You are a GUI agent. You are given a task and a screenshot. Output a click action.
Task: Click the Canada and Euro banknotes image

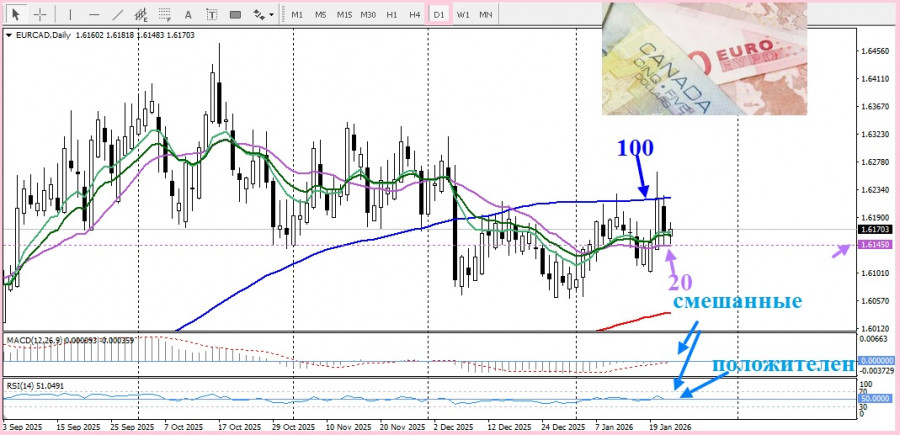704,59
